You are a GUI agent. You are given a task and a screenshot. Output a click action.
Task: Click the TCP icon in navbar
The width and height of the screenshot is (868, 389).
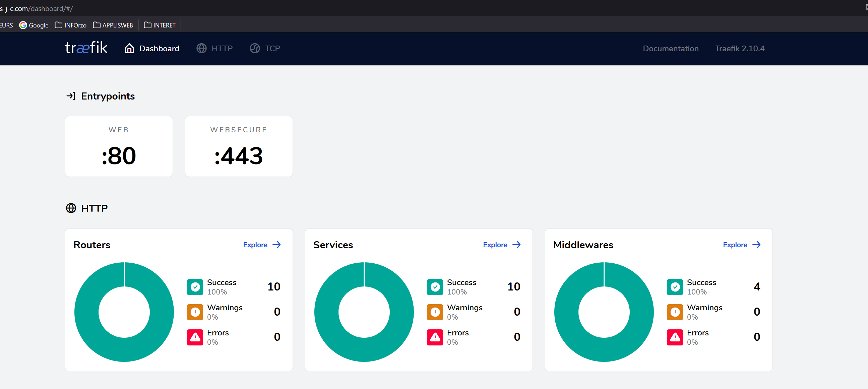[x=255, y=49]
